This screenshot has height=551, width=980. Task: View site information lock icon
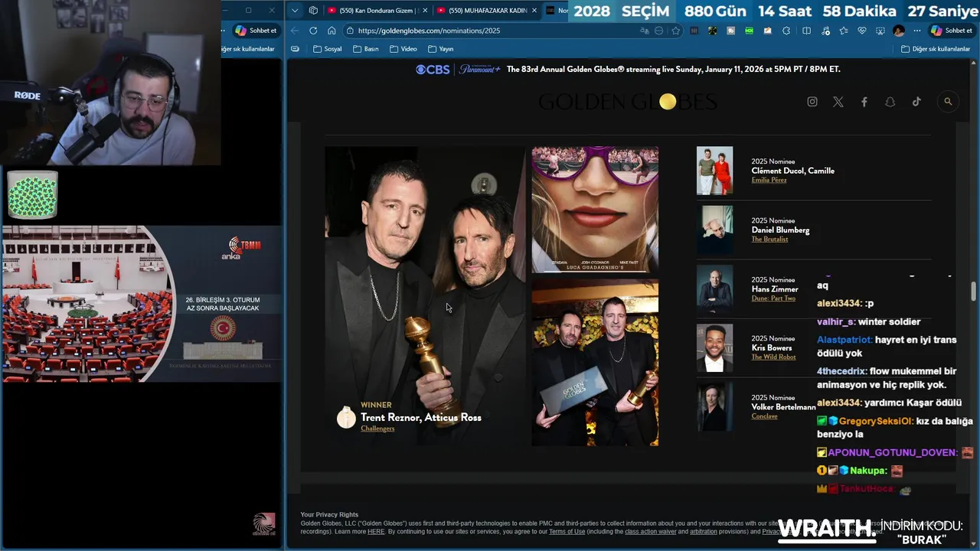[350, 31]
